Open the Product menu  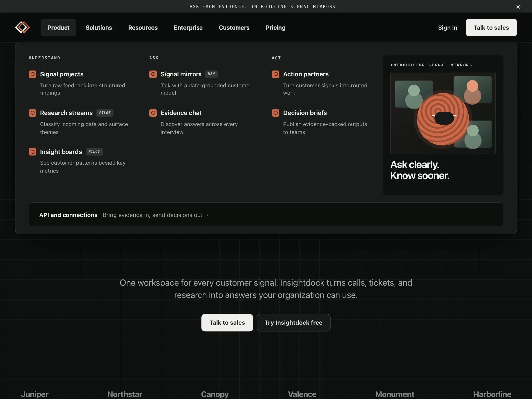coord(59,27)
